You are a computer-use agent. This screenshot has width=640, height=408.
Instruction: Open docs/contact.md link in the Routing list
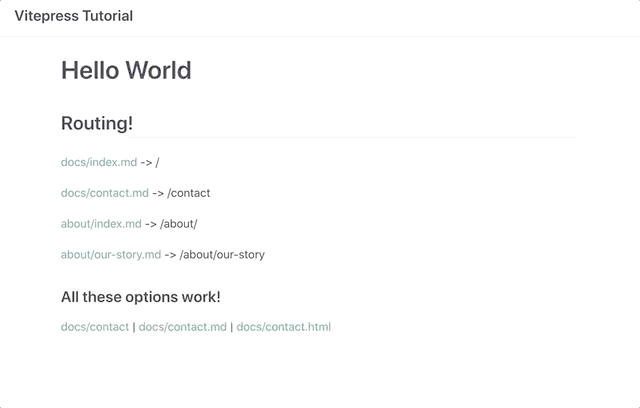coord(104,193)
